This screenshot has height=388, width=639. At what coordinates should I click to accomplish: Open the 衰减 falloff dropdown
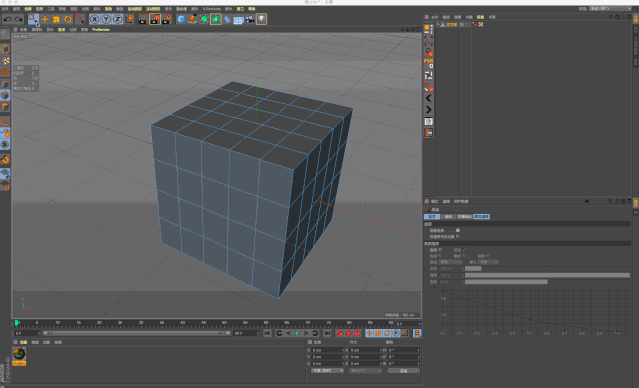450,262
